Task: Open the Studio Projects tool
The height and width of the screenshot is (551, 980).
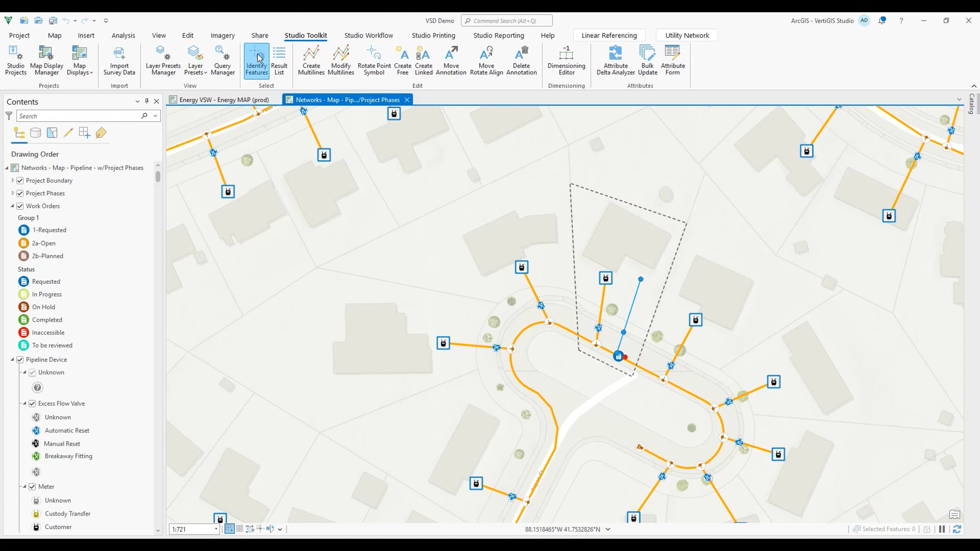Action: point(16,60)
